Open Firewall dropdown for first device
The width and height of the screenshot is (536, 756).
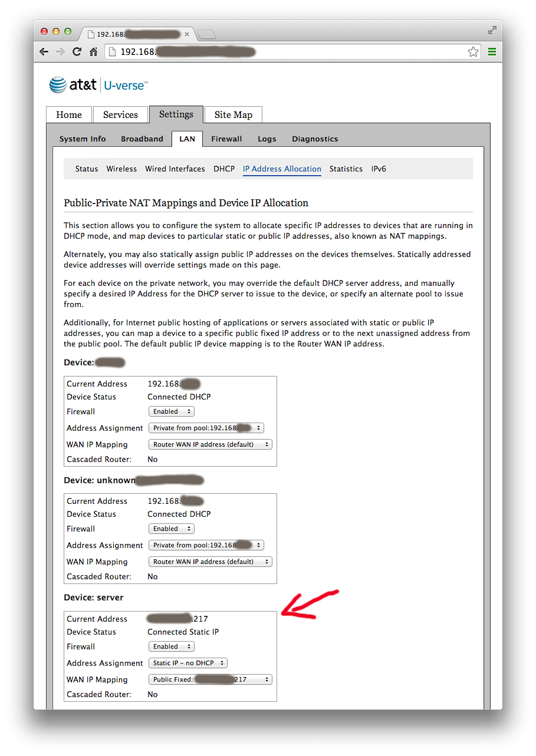[x=171, y=411]
